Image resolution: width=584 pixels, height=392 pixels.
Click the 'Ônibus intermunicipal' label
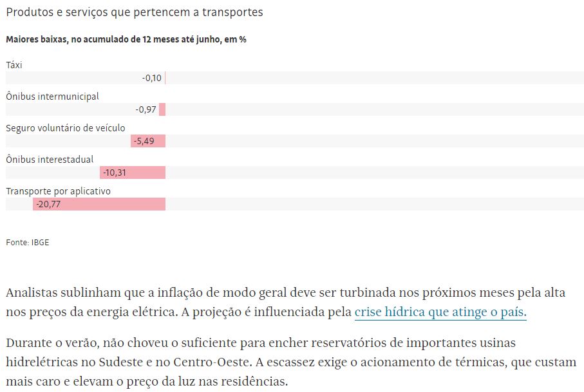tap(52, 96)
